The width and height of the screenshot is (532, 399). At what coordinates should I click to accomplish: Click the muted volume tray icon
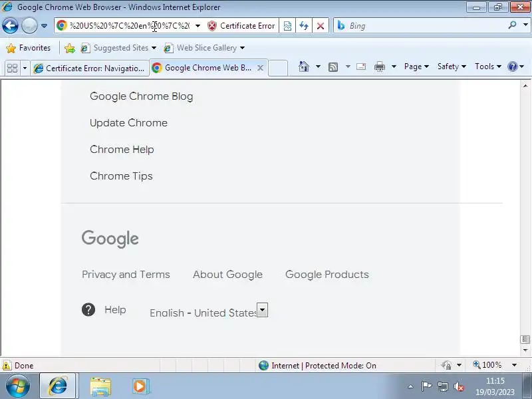[x=459, y=386]
